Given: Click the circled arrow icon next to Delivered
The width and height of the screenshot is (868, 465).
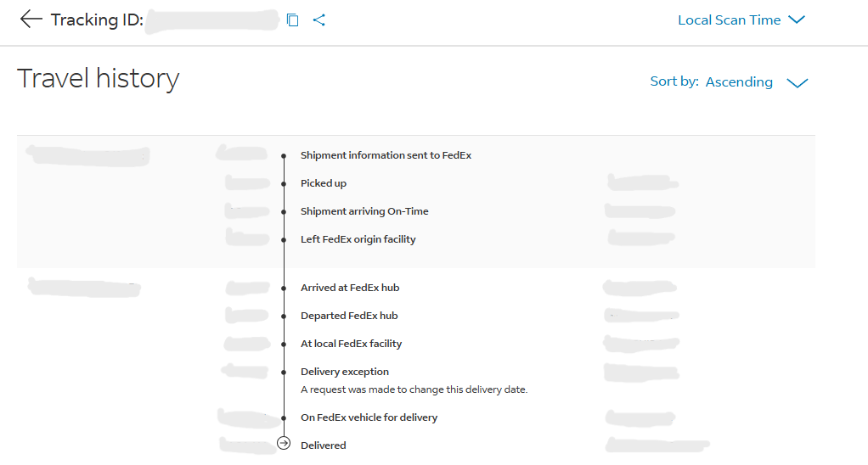Looking at the screenshot, I should [x=284, y=443].
